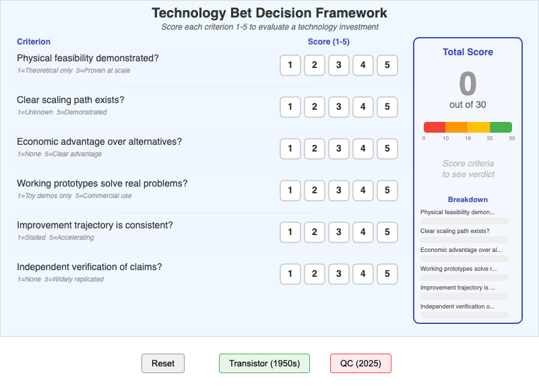Score 5 for clear scaling path exists
This screenshot has width=539, height=392.
pos(387,107)
